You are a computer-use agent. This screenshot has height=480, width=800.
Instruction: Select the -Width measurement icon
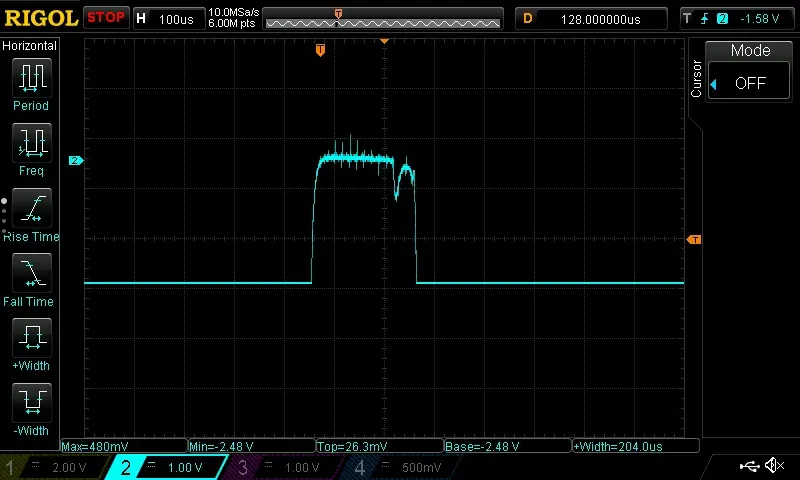click(32, 402)
